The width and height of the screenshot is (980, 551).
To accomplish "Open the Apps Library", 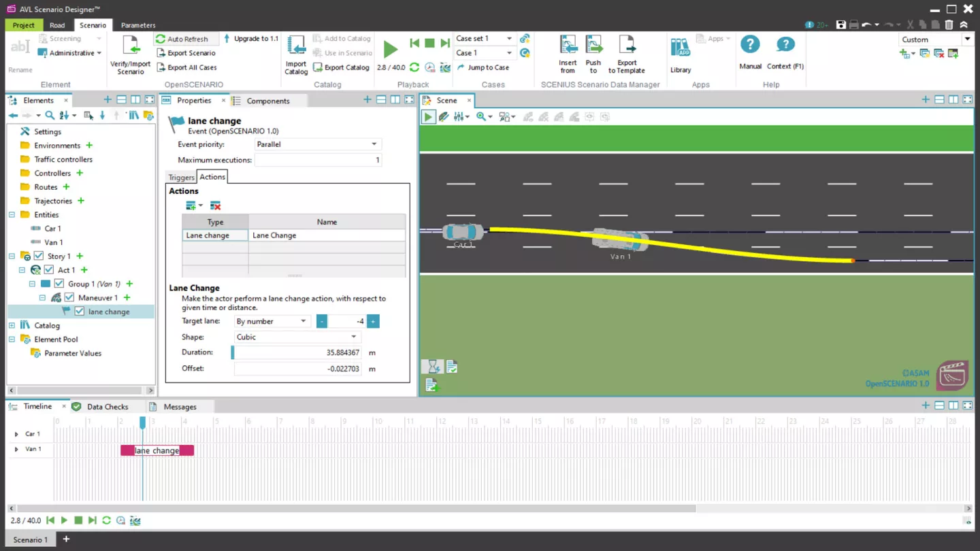I will click(680, 48).
